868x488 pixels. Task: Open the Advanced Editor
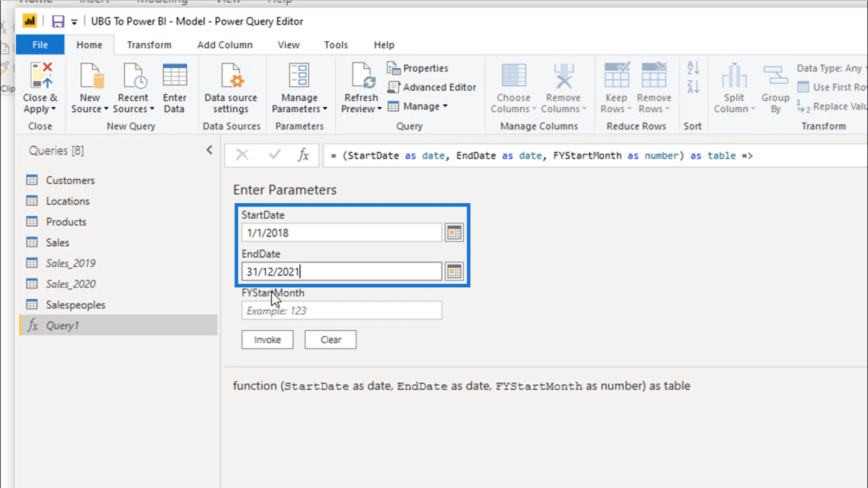pos(431,87)
